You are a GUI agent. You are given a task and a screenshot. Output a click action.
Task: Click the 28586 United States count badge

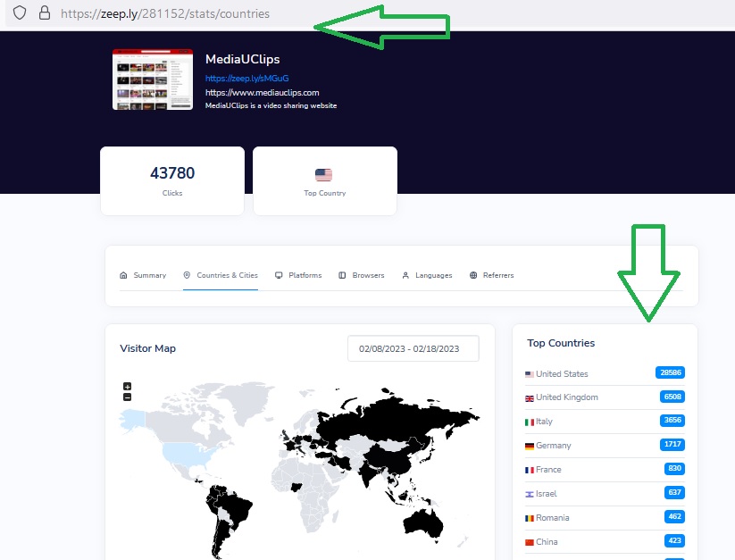click(x=670, y=372)
